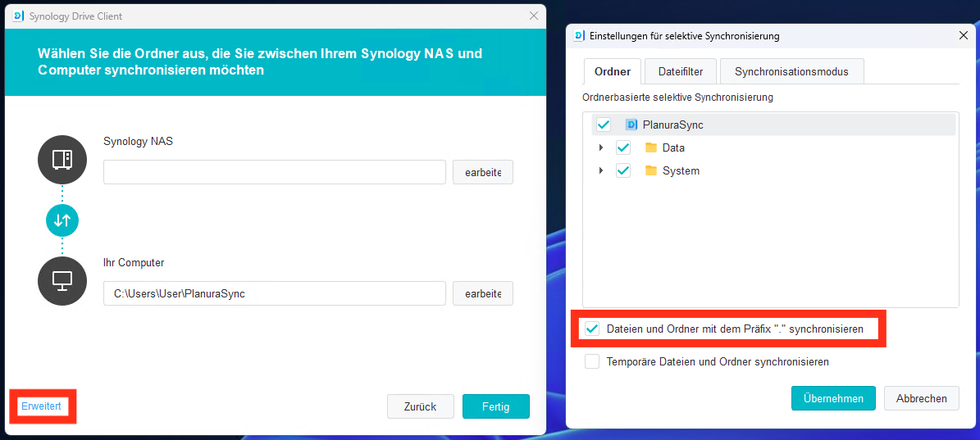Click the Fertig button

495,406
